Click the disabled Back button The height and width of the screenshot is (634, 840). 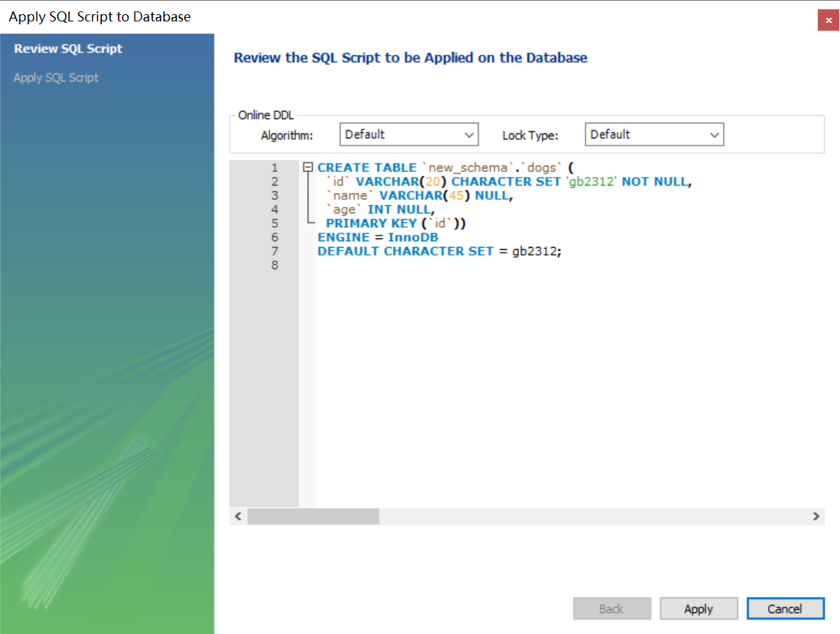[x=611, y=609]
